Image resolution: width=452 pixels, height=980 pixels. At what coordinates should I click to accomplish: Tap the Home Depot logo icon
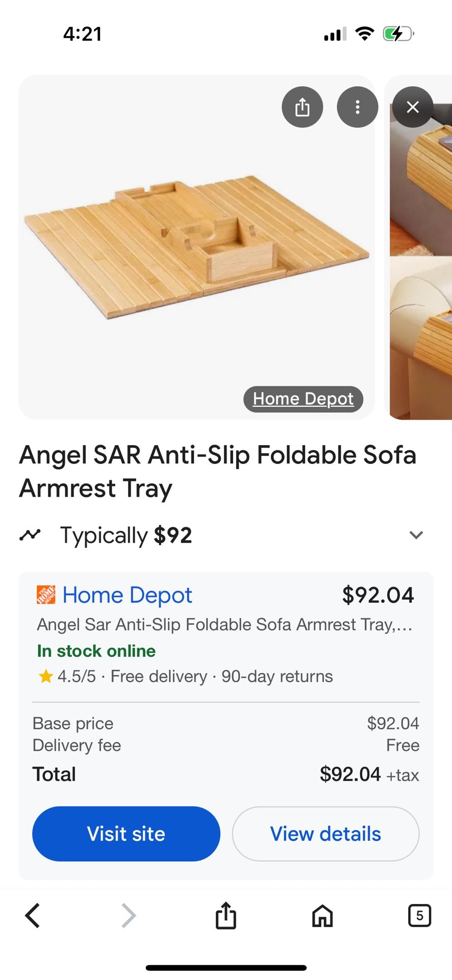tap(46, 595)
